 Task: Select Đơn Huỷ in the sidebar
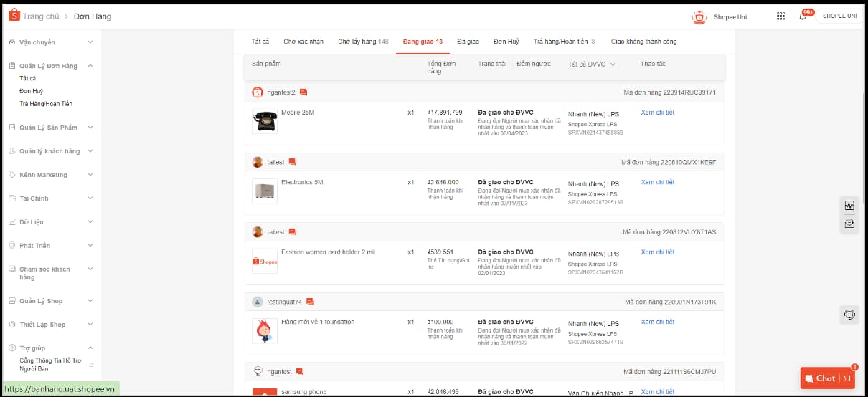(x=31, y=91)
